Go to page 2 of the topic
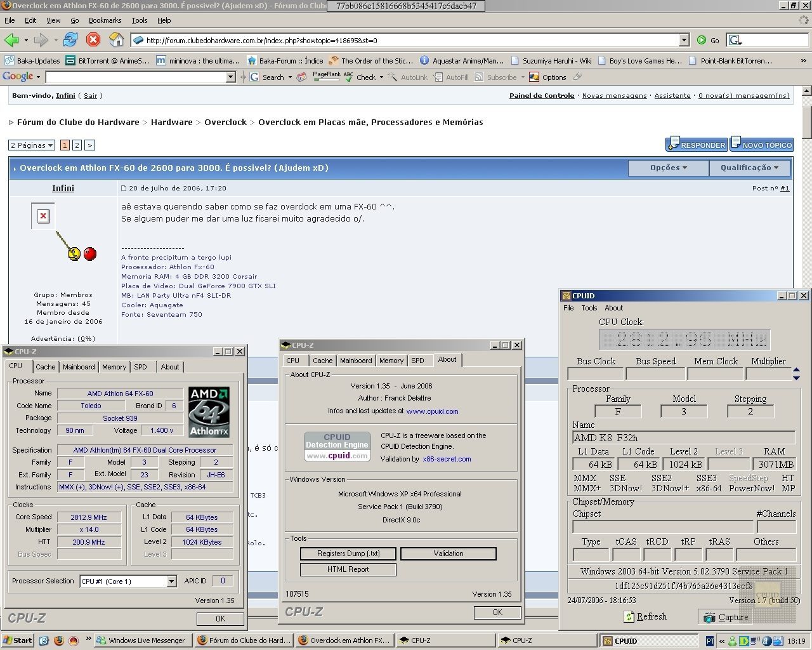Screen dimensions: 812x650 [x=77, y=145]
